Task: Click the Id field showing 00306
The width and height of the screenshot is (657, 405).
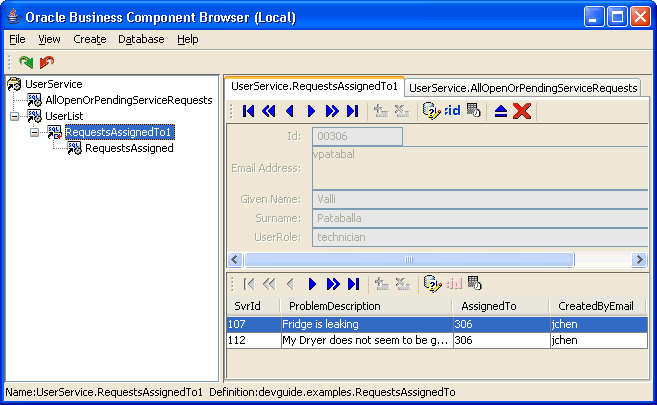Action: 357,137
